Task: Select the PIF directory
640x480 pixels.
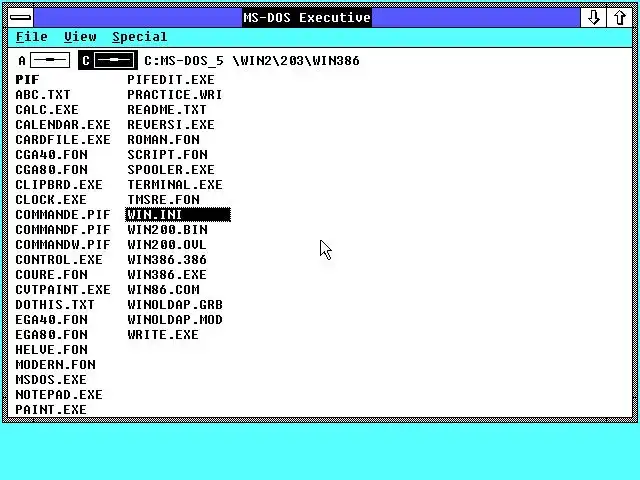Action: [27, 80]
